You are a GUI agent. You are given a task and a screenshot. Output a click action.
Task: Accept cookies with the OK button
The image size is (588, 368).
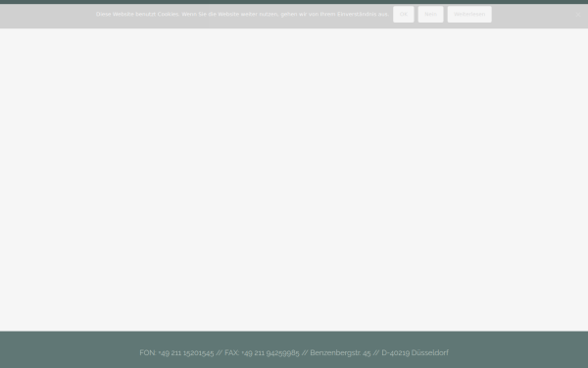[x=403, y=15]
